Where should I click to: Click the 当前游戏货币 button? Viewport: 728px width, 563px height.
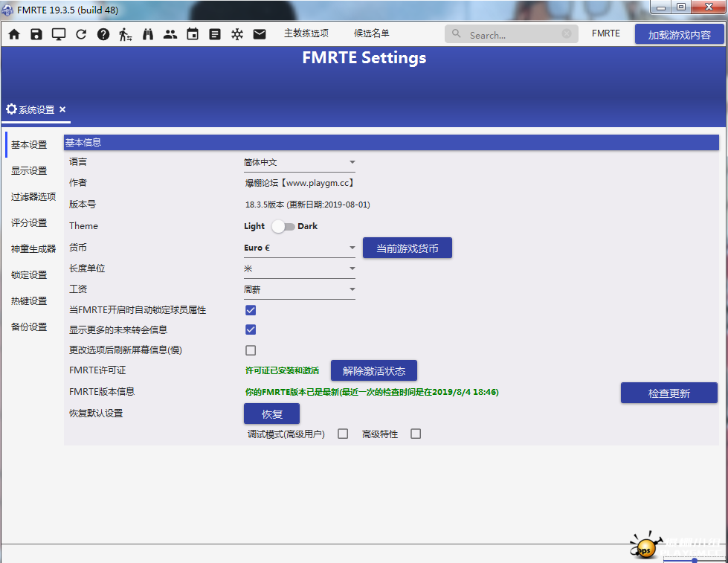pos(408,248)
